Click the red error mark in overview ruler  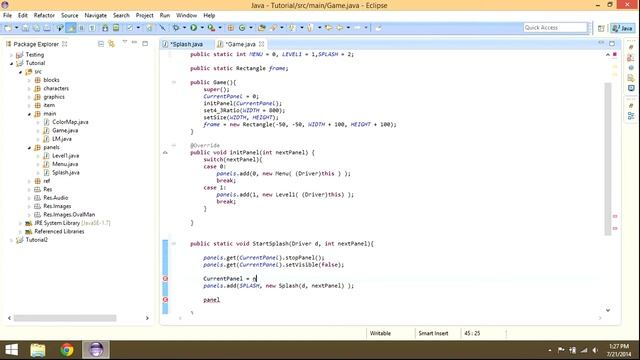pos(615,54)
